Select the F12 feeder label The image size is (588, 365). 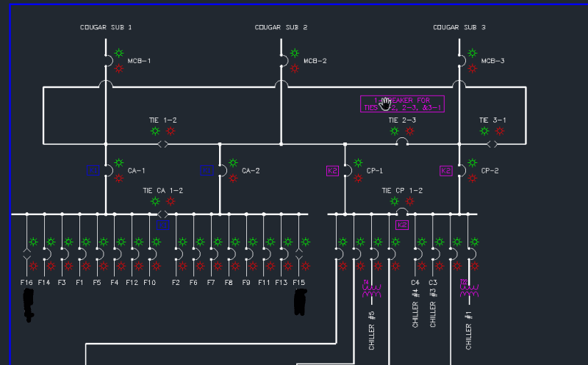coord(132,283)
